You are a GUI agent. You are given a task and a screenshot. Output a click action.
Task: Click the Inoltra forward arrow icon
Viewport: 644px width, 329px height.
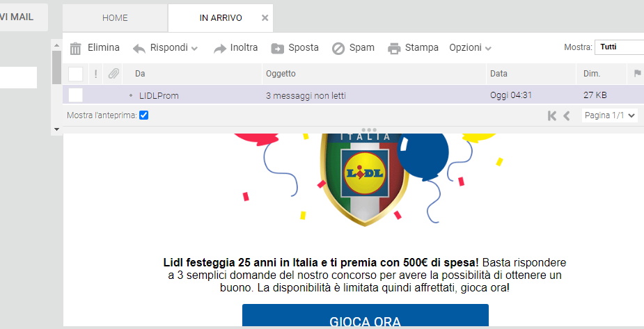click(x=220, y=49)
